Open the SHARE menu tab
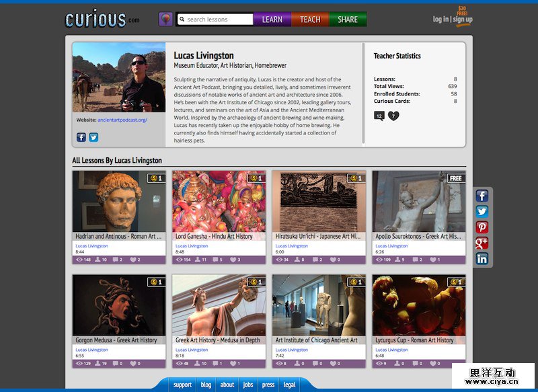The width and height of the screenshot is (538, 392). pos(348,19)
